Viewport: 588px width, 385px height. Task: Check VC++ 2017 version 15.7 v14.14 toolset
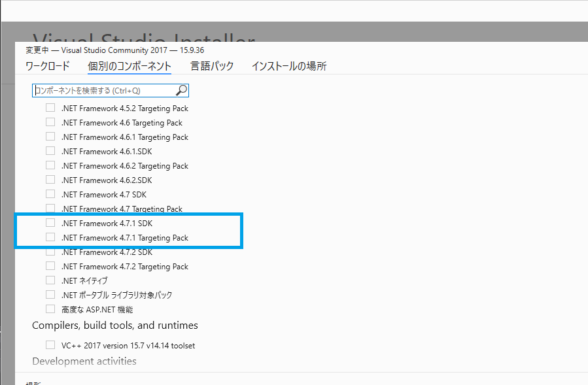50,345
